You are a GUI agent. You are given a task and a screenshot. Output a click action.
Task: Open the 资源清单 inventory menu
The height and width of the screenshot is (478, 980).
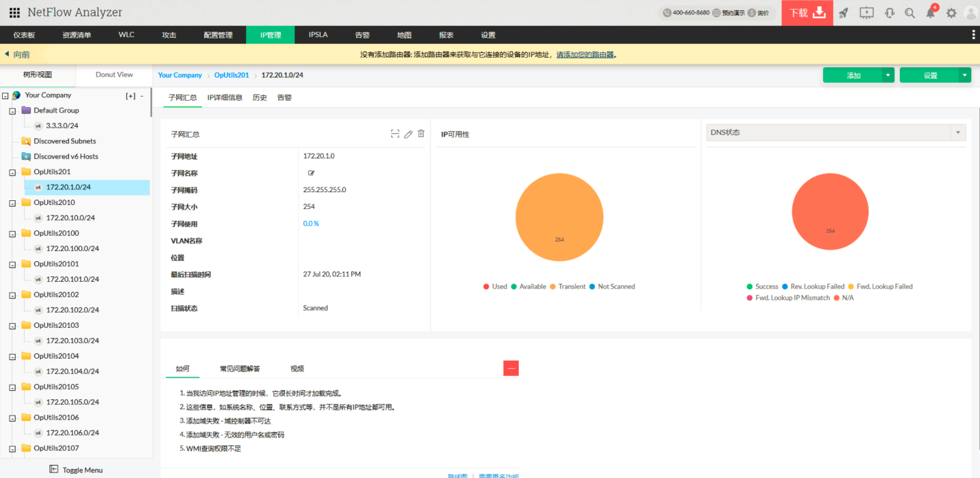click(77, 35)
